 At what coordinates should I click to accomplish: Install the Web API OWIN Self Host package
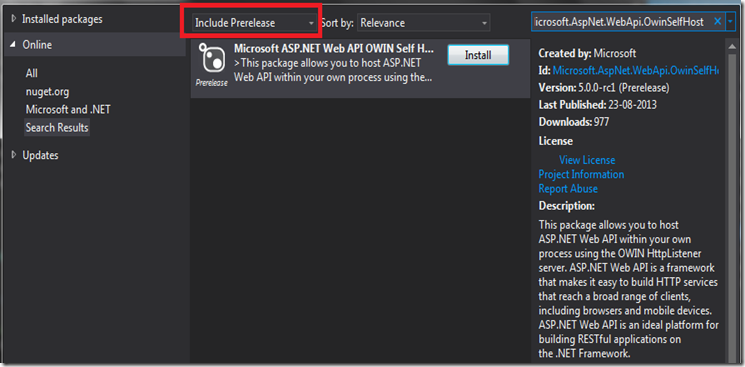(478, 55)
